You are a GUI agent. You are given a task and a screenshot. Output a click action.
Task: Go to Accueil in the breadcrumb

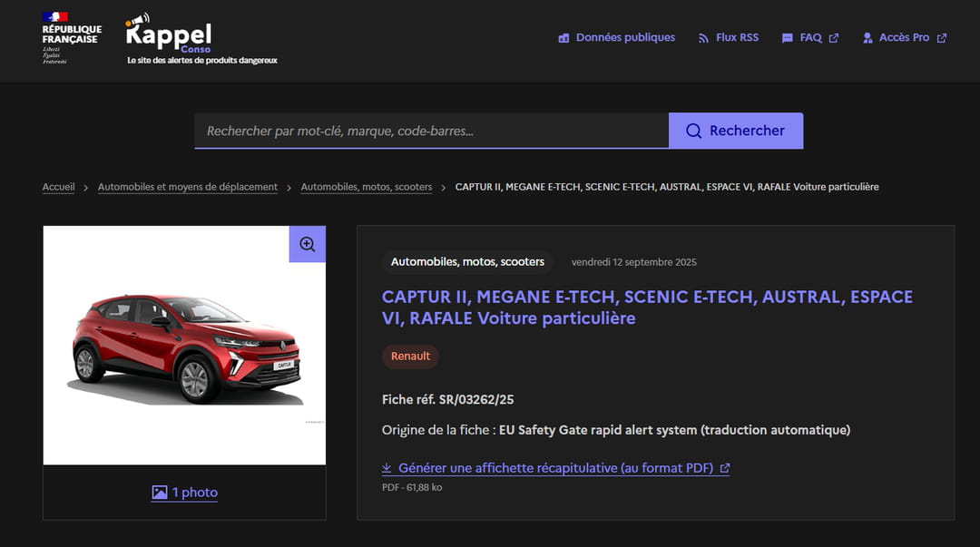click(58, 187)
